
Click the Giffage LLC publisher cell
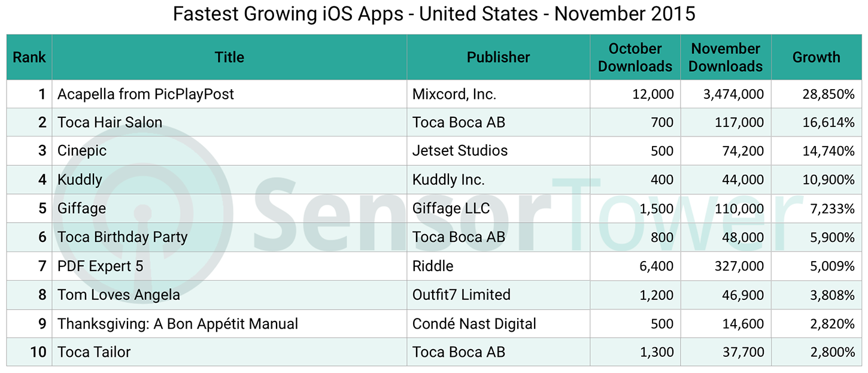(x=451, y=209)
